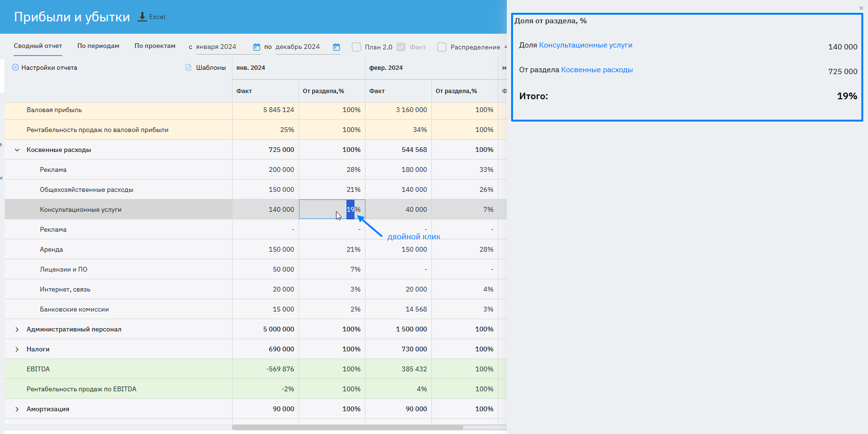Open the end date calendar picker
The height and width of the screenshot is (434, 868).
click(x=336, y=47)
